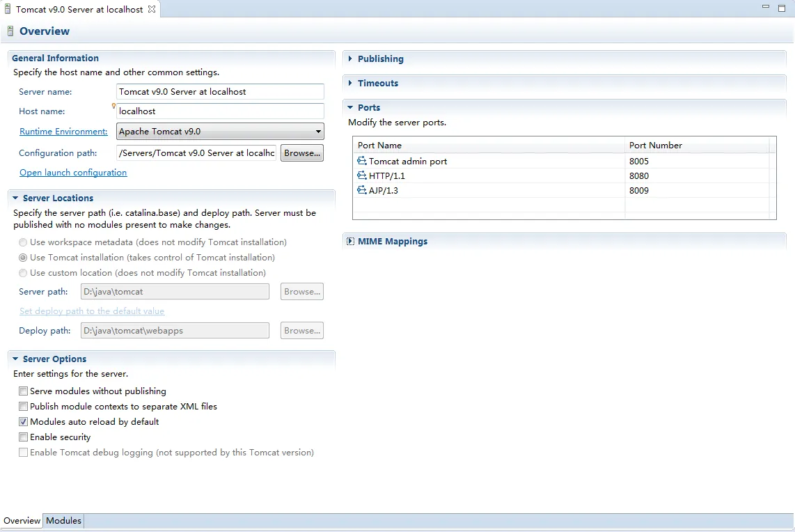Open the Runtime Environment dropdown
Screen dimensions: 795x532
coord(220,132)
